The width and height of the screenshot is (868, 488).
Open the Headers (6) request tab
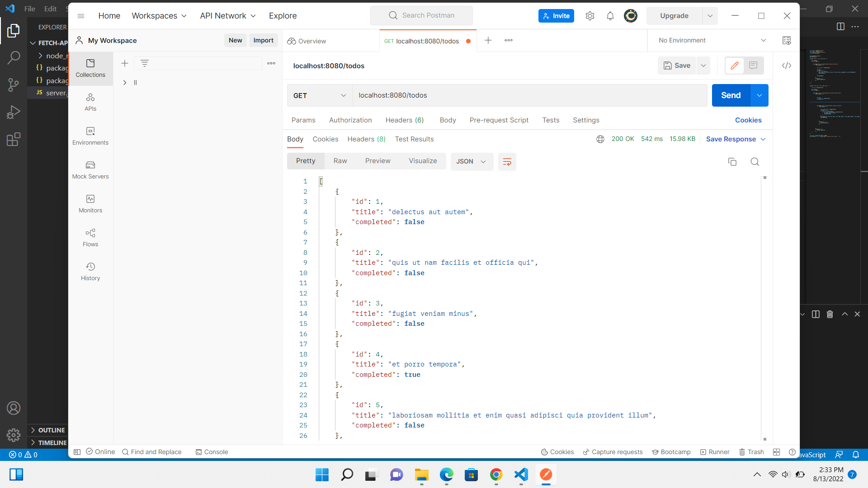pyautogui.click(x=405, y=120)
